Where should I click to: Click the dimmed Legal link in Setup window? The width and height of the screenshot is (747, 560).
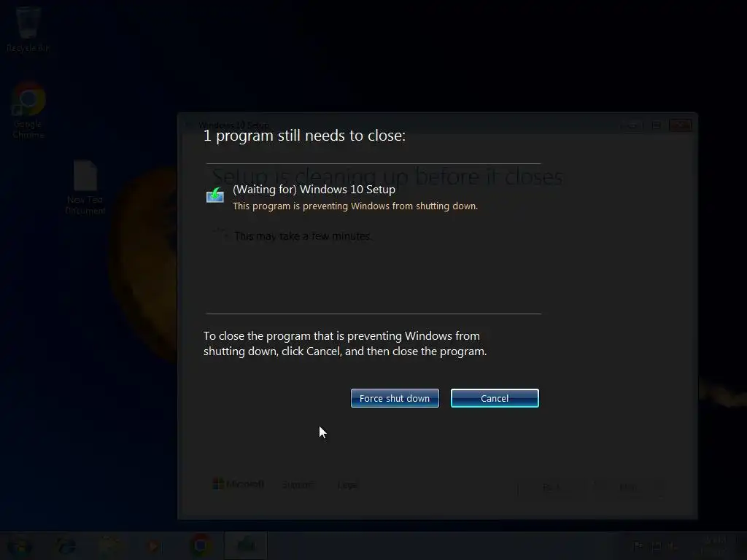point(347,485)
